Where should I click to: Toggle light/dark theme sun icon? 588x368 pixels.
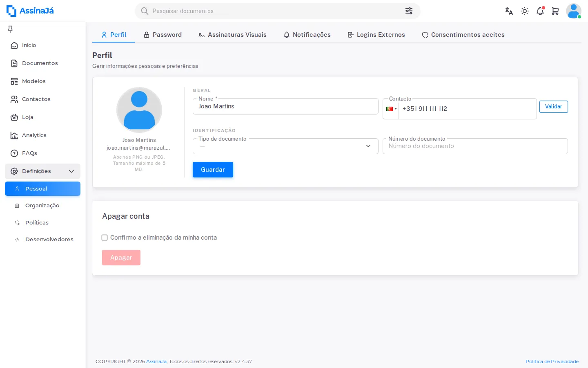point(525,11)
